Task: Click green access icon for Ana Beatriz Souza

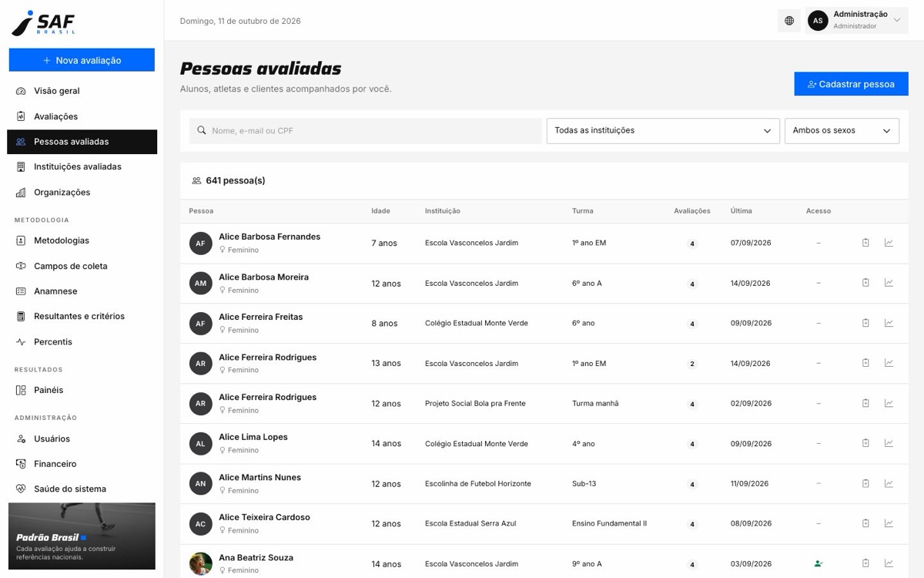Action: 819,563
